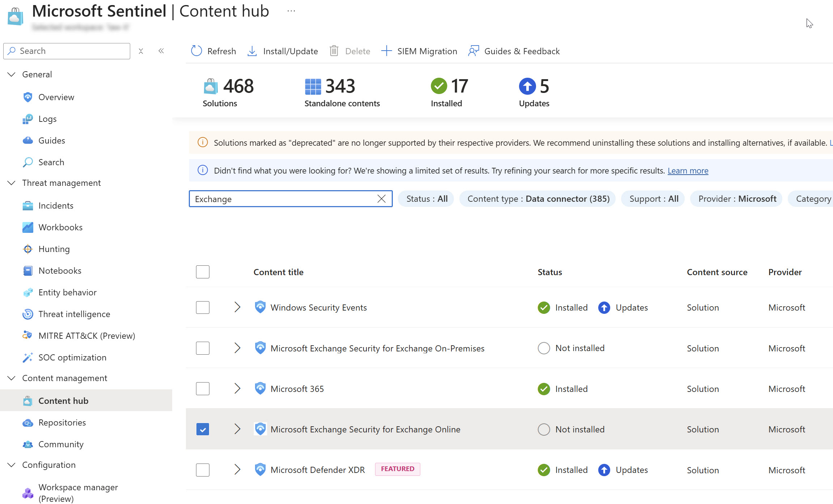Click the Repositories icon in sidebar
The width and height of the screenshot is (833, 504).
[x=28, y=423]
